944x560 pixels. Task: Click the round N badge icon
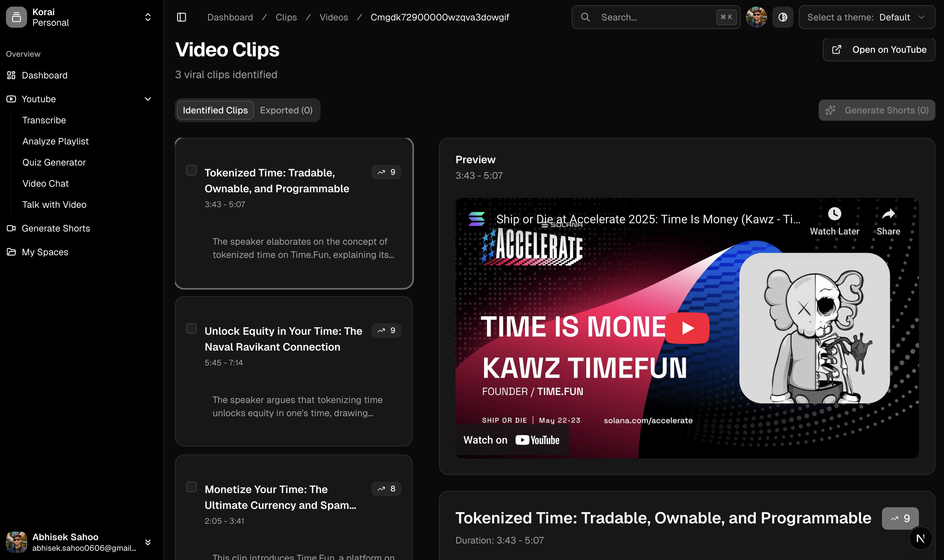[x=920, y=539]
